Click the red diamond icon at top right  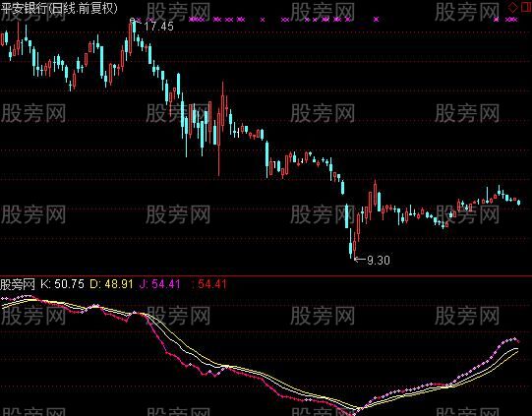point(512,7)
